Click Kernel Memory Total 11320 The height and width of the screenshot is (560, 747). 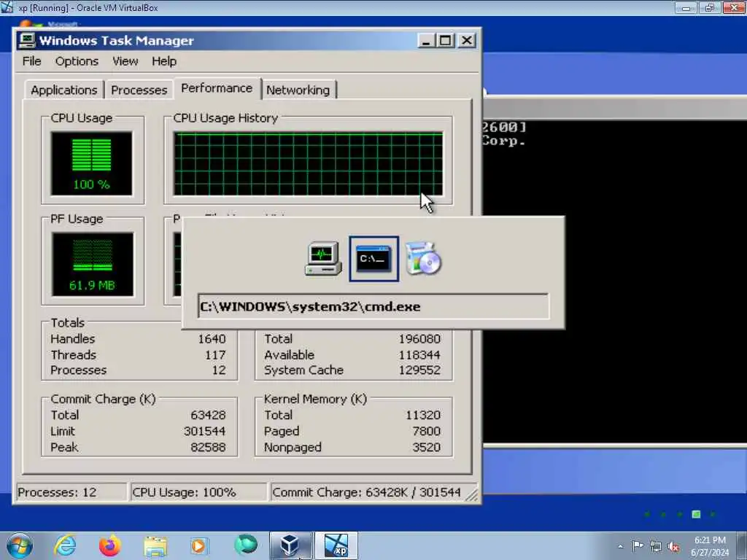[x=422, y=415]
